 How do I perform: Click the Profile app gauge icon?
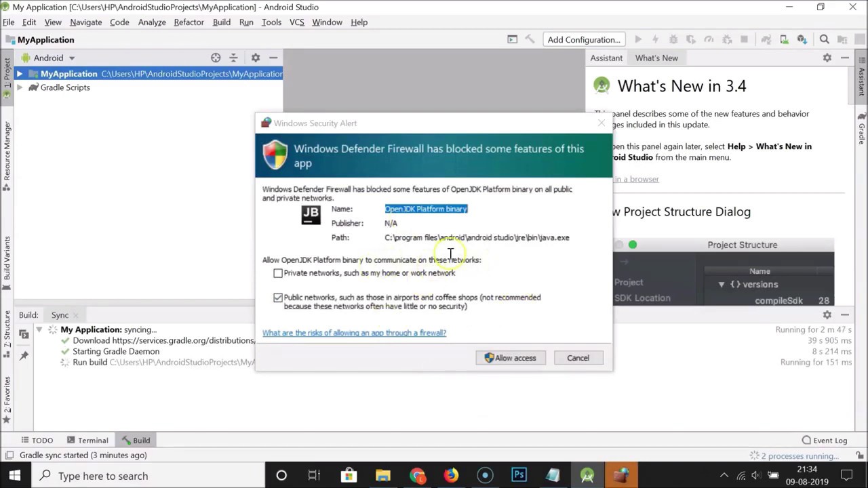pyautogui.click(x=709, y=39)
